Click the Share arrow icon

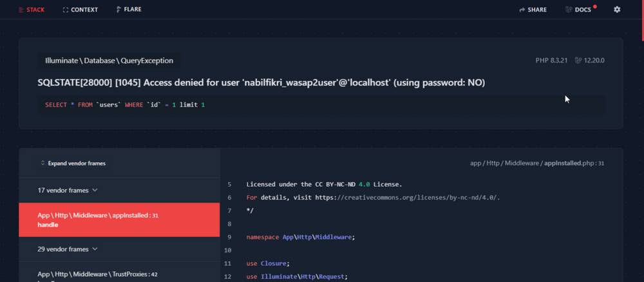click(522, 10)
